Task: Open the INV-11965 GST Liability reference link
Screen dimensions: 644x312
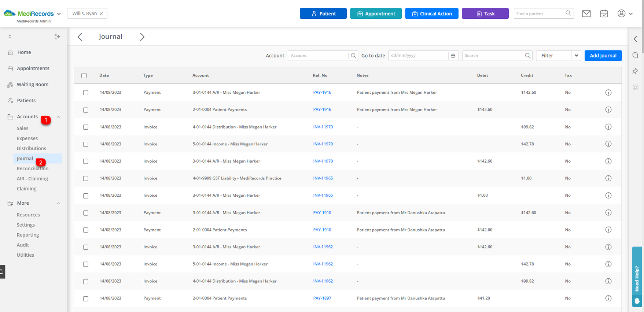Action: (x=323, y=178)
